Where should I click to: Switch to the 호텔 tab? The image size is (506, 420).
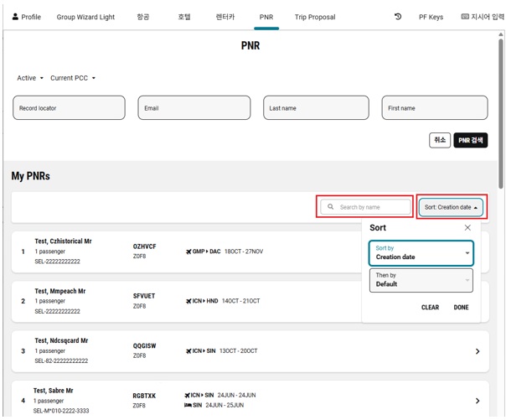point(184,17)
